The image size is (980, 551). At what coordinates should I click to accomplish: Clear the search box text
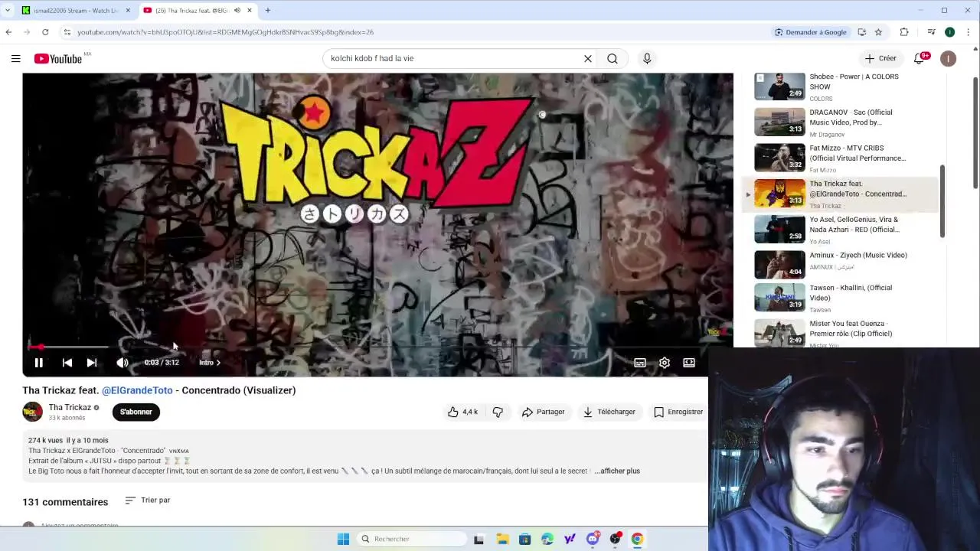point(588,58)
